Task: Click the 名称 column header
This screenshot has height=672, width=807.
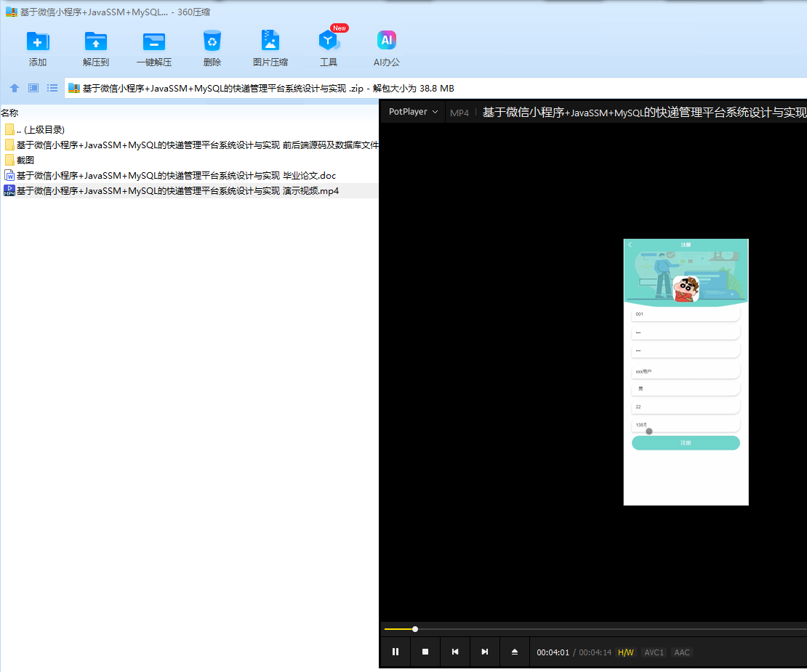Action: [9, 113]
